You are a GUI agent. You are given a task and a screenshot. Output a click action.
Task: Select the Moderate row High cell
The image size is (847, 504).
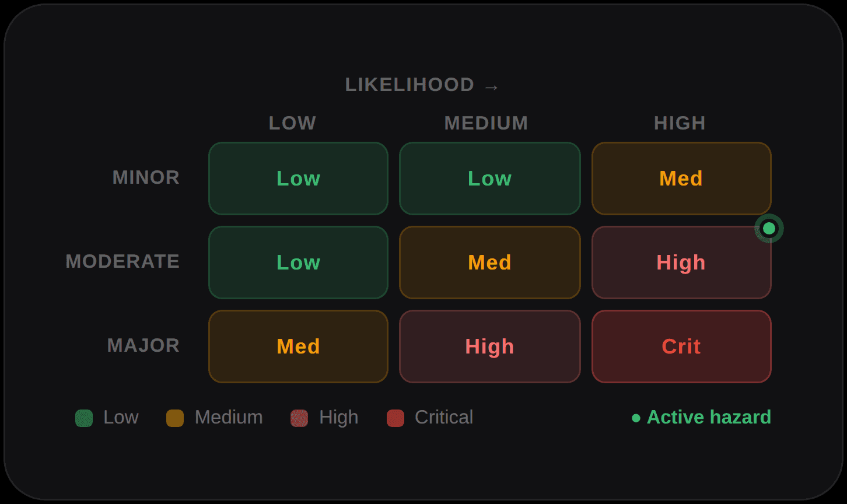681,262
